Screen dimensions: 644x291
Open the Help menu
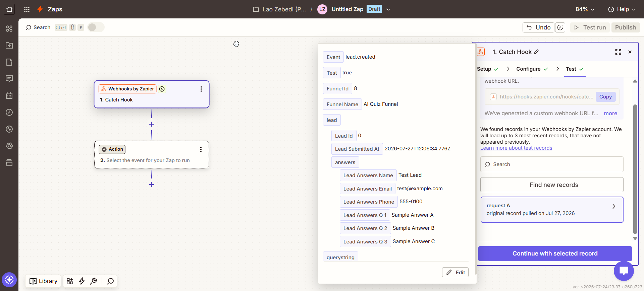622,9
